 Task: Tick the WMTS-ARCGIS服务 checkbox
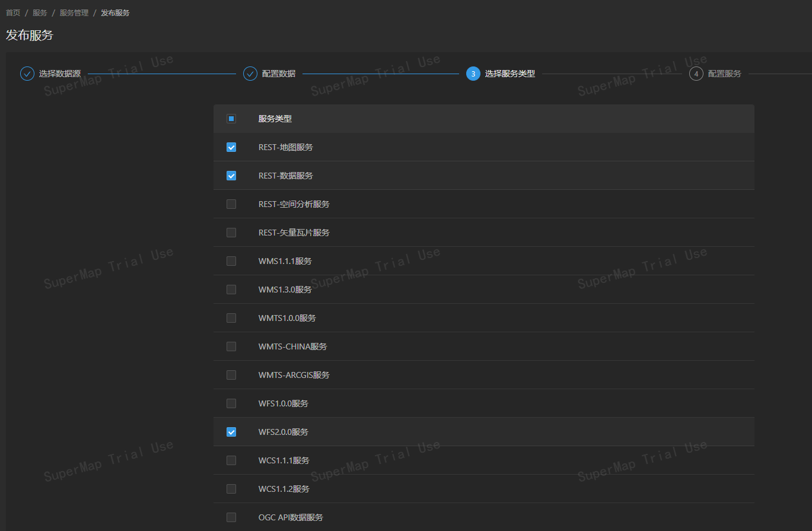click(x=231, y=375)
